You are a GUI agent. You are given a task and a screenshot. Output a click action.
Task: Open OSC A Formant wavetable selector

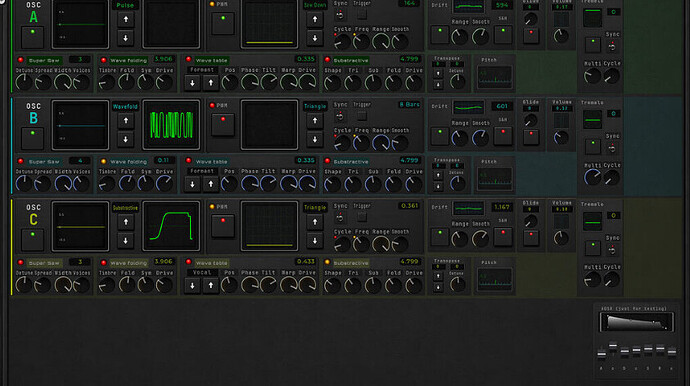coord(202,70)
